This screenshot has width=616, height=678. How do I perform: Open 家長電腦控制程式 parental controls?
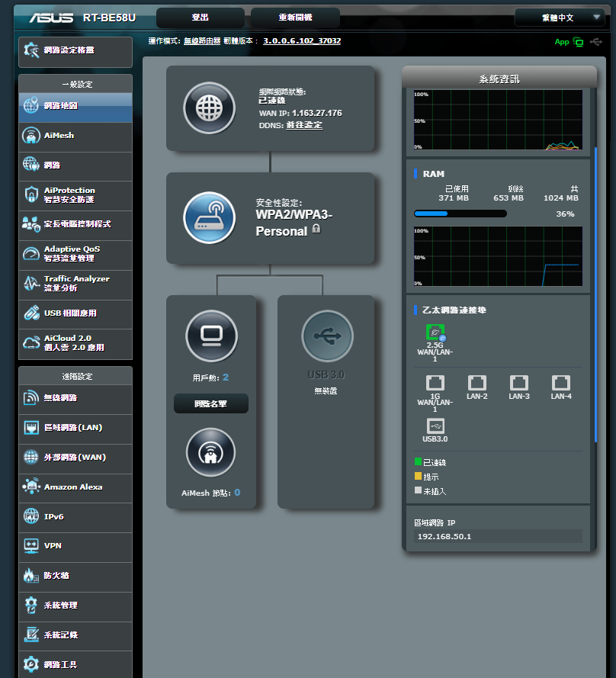coord(75,225)
